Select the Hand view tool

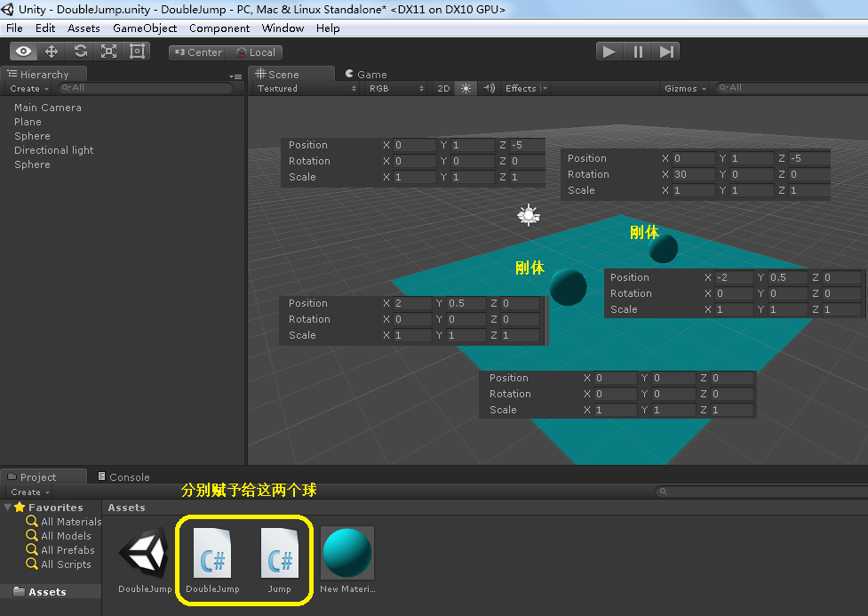23,52
